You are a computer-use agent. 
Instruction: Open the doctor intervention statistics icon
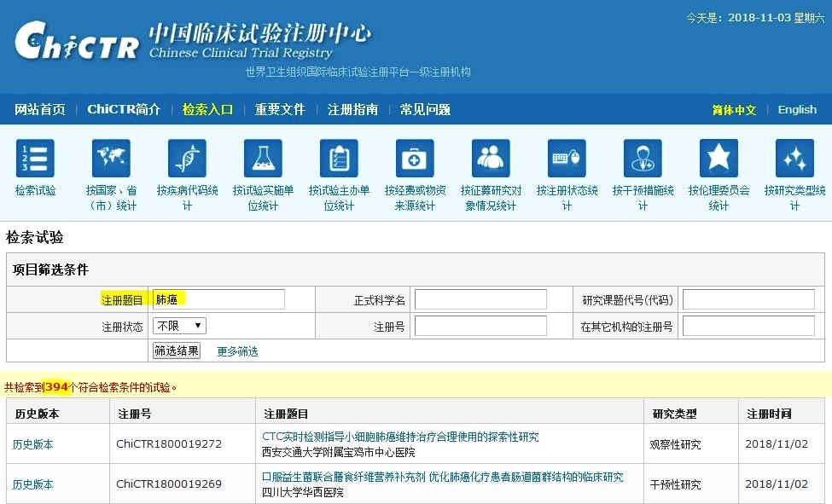(643, 159)
